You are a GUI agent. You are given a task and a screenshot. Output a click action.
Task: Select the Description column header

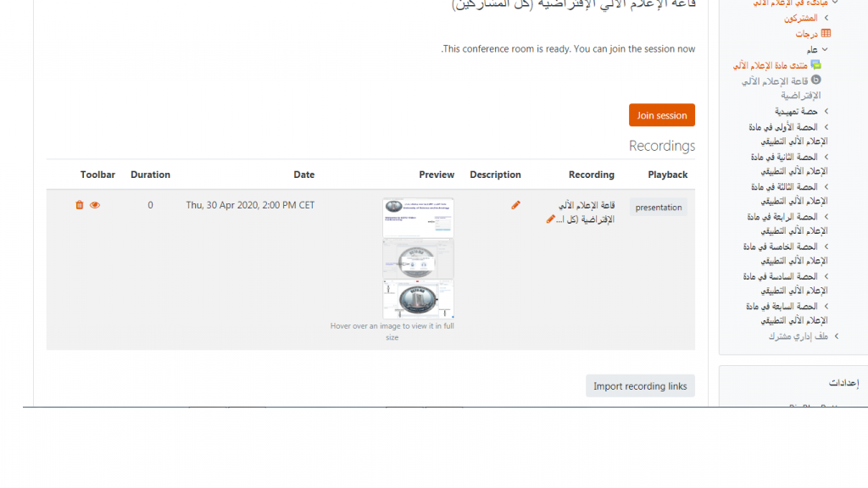[x=495, y=175]
